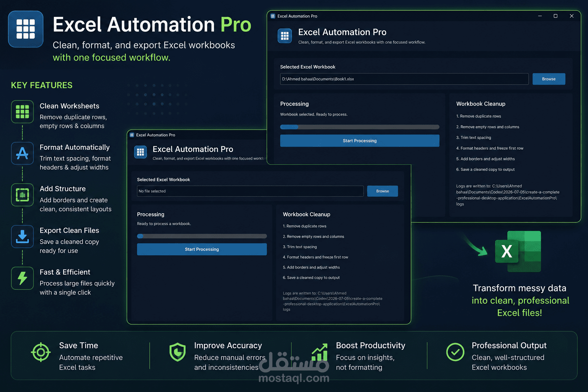Click 'Transform messy data' tagline text
The width and height of the screenshot is (588, 392).
tap(519, 288)
